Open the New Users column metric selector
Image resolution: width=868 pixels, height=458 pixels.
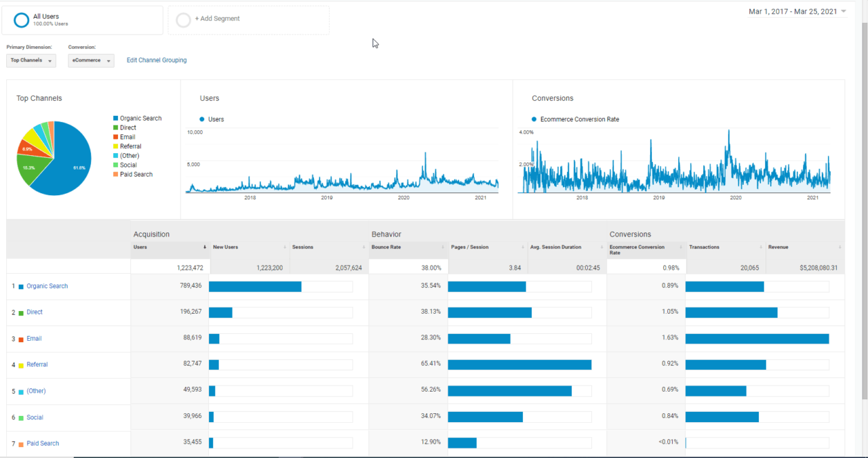tap(284, 247)
